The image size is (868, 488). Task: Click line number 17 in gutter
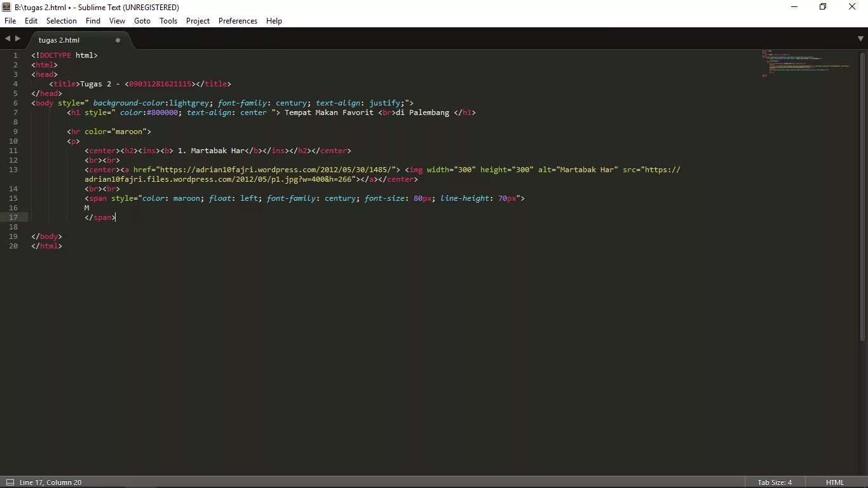click(13, 217)
